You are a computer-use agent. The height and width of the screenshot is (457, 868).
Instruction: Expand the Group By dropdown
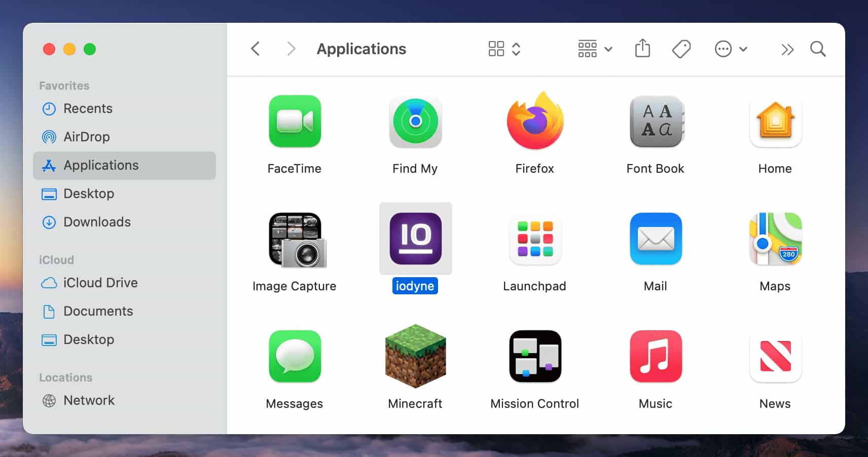[595, 49]
